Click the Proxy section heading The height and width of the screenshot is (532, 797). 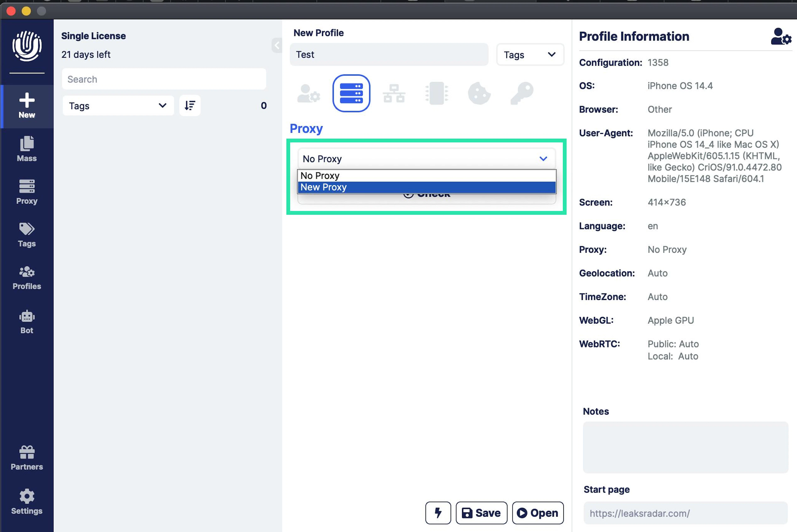[x=306, y=129]
